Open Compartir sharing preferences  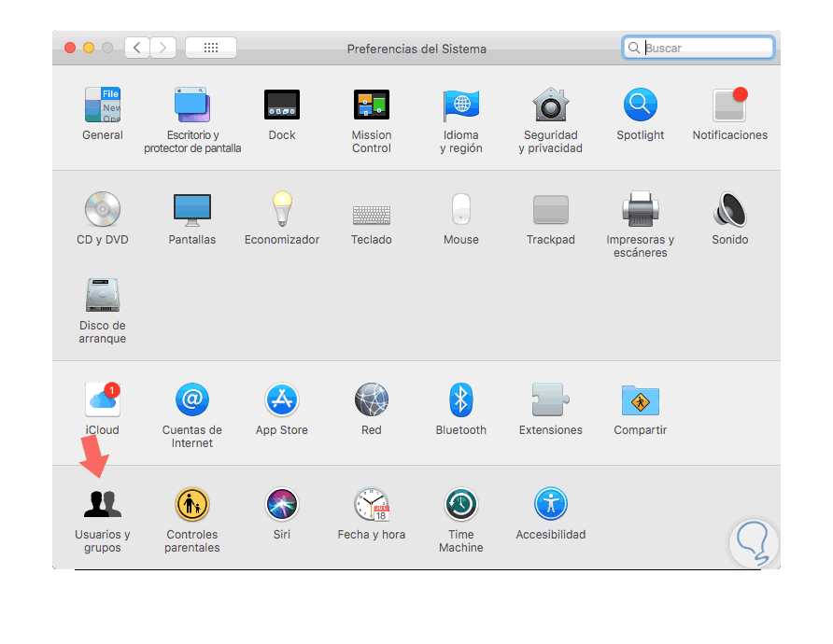pyautogui.click(x=640, y=400)
